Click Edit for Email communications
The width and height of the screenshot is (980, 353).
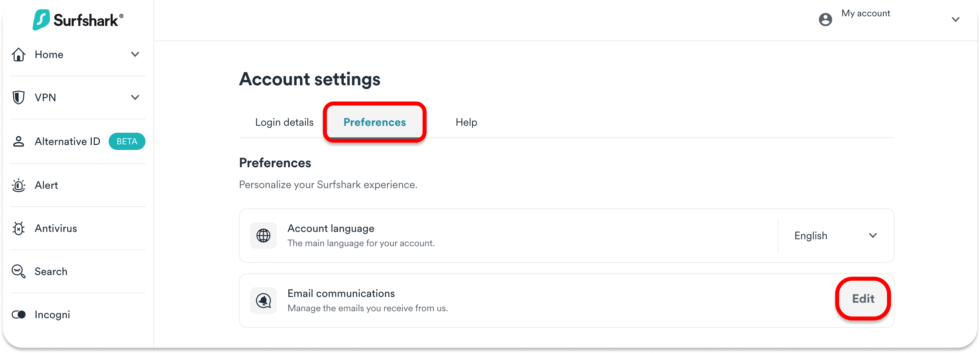pos(863,299)
